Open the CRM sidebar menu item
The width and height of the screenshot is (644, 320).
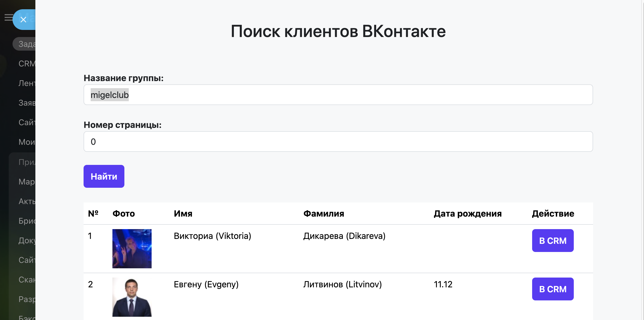[x=27, y=64]
